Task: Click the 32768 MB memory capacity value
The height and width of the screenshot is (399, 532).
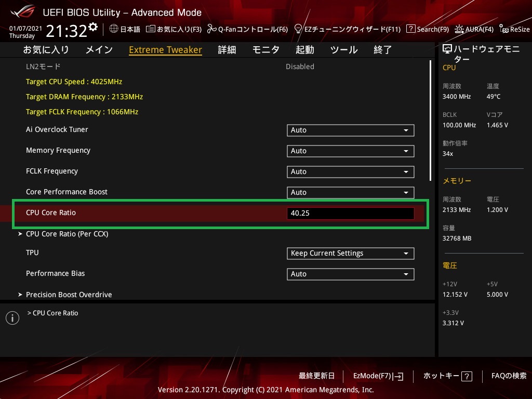Action: coord(457,238)
